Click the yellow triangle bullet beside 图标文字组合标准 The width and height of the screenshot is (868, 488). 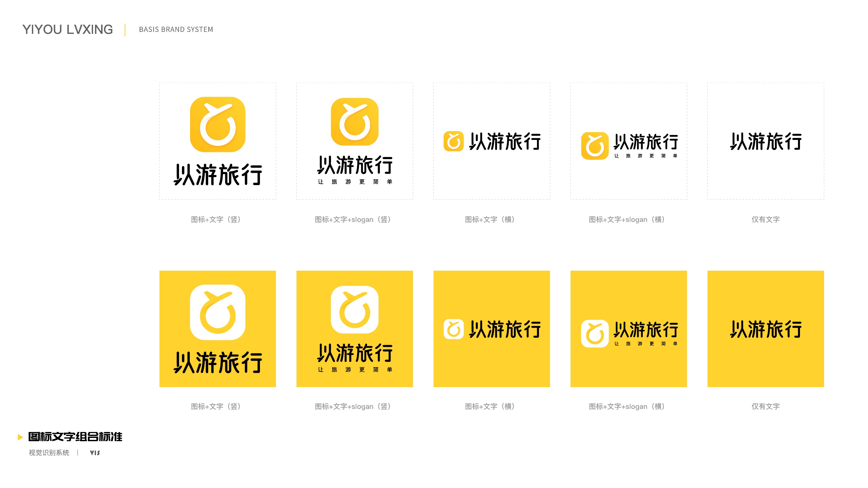[20, 437]
